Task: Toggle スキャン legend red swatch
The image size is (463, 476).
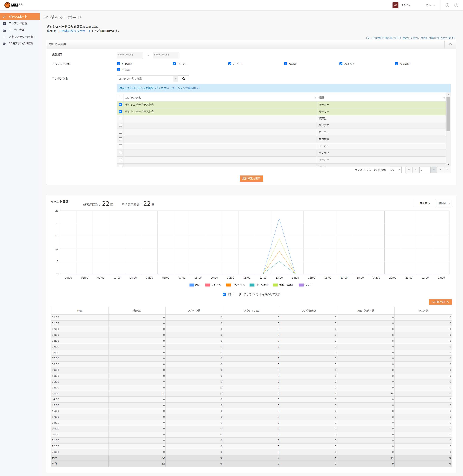Action: (x=208, y=285)
